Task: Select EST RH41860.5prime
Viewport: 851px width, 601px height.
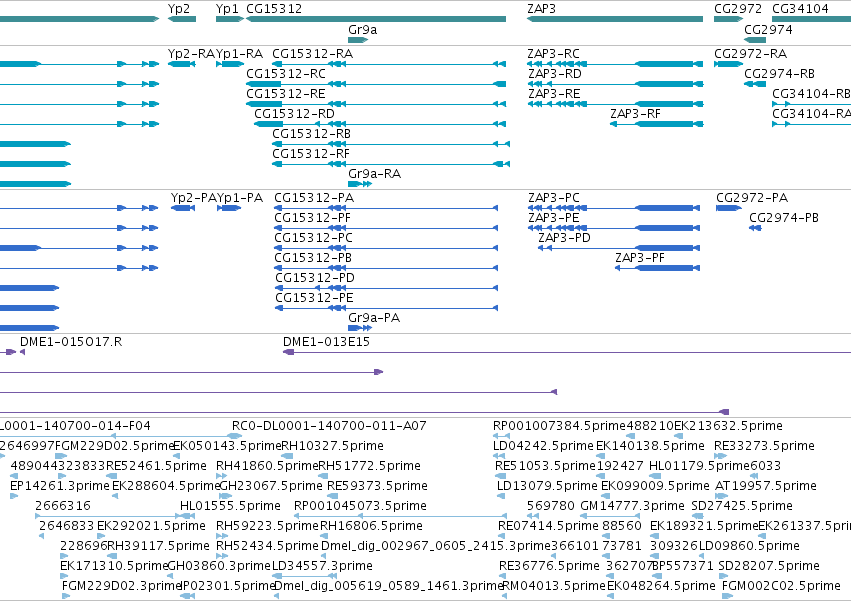Action: point(266,466)
